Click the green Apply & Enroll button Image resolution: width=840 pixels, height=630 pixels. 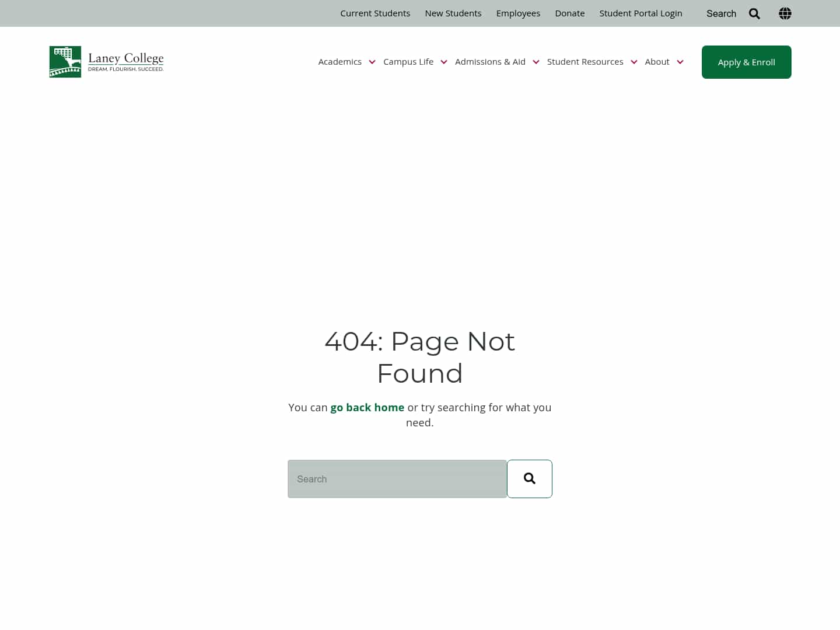coord(746,62)
